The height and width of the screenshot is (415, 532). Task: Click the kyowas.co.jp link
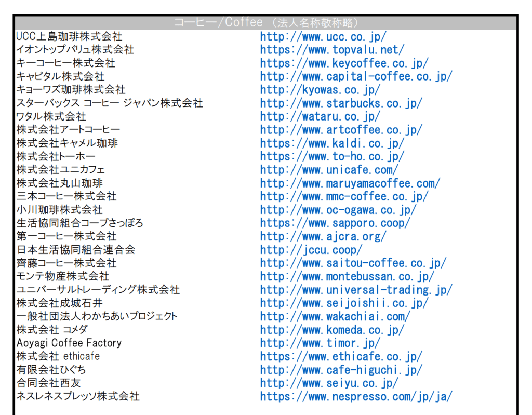(320, 90)
